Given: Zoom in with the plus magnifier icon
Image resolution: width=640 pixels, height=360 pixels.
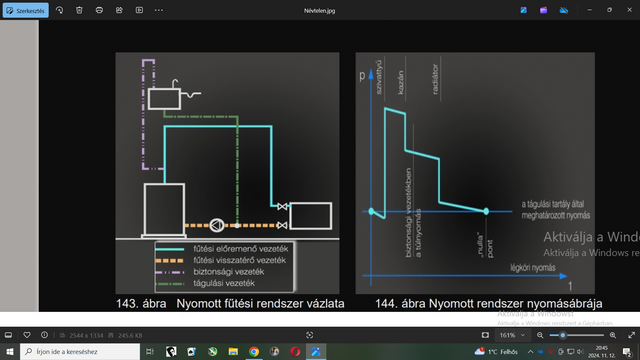Looking at the screenshot, I should click(613, 335).
